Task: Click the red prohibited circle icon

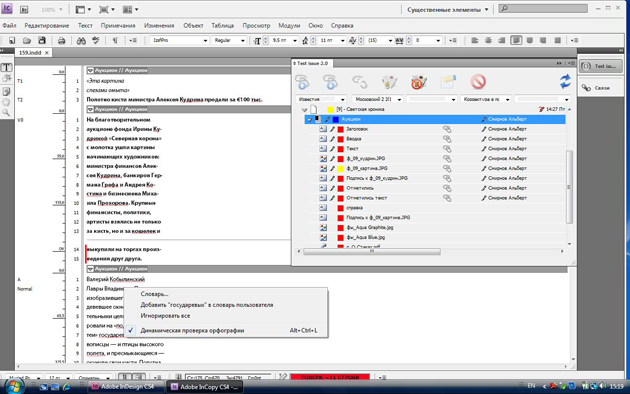Action: tap(478, 82)
